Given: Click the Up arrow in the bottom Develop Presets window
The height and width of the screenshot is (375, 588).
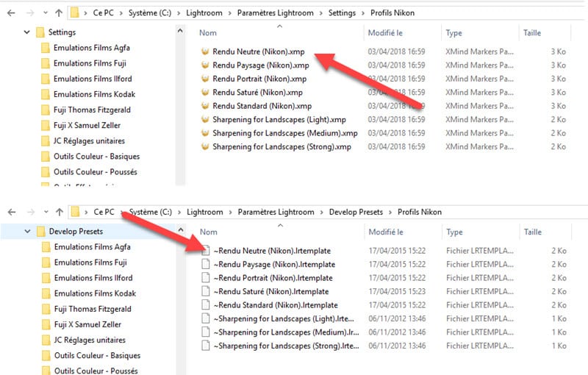Looking at the screenshot, I should coord(60,212).
